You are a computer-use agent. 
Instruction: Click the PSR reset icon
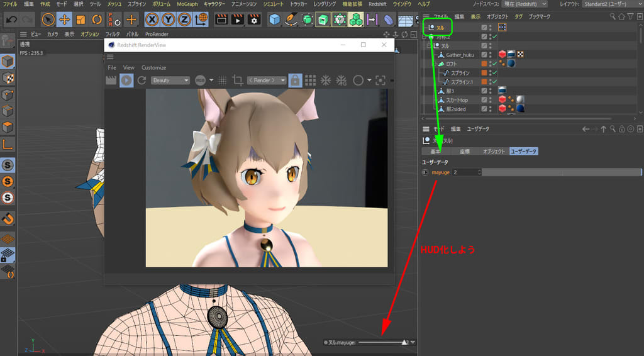(114, 19)
